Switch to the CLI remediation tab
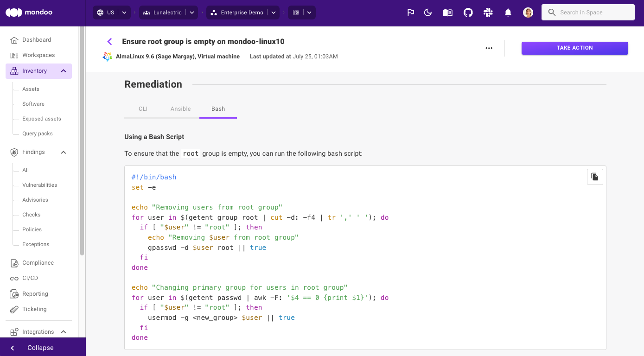Viewport: 644px width, 356px height. click(x=143, y=108)
